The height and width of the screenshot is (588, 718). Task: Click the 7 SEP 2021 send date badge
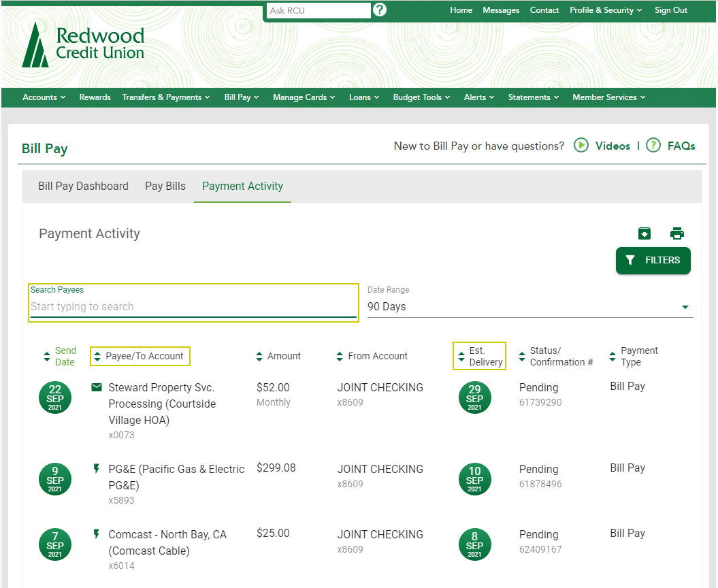point(55,544)
